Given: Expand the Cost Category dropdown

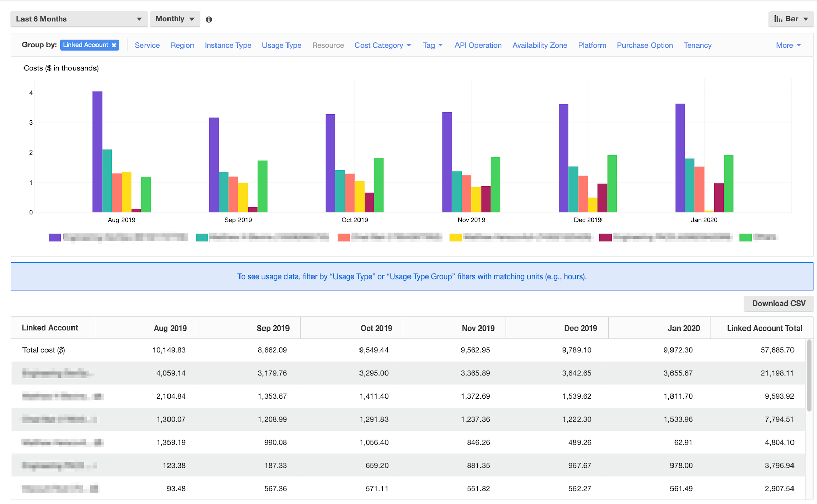Looking at the screenshot, I should click(x=382, y=45).
